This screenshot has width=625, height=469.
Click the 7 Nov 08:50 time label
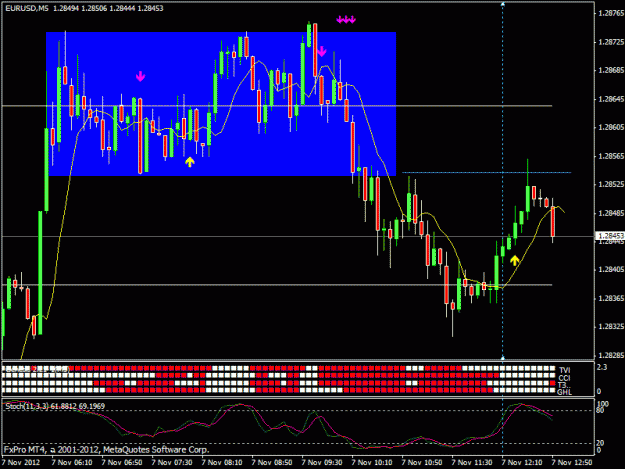pos(272,462)
